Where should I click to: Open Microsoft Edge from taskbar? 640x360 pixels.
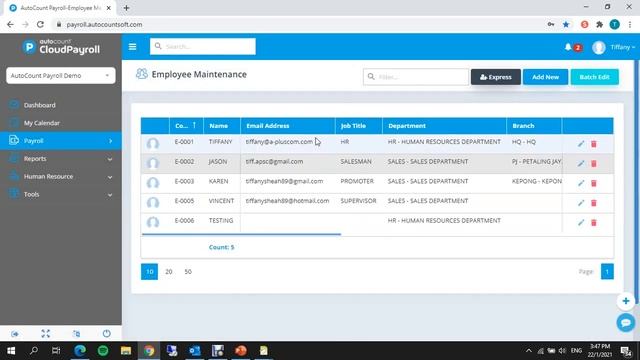pyautogui.click(x=80, y=351)
